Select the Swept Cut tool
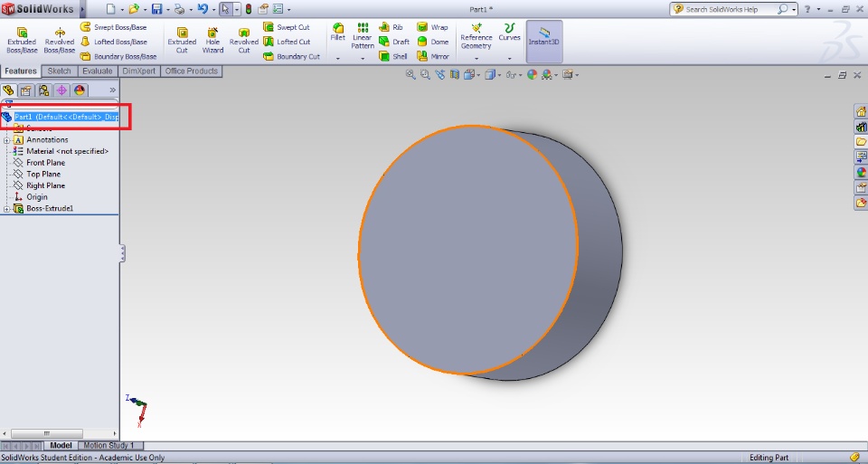This screenshot has height=464, width=868. click(x=287, y=27)
